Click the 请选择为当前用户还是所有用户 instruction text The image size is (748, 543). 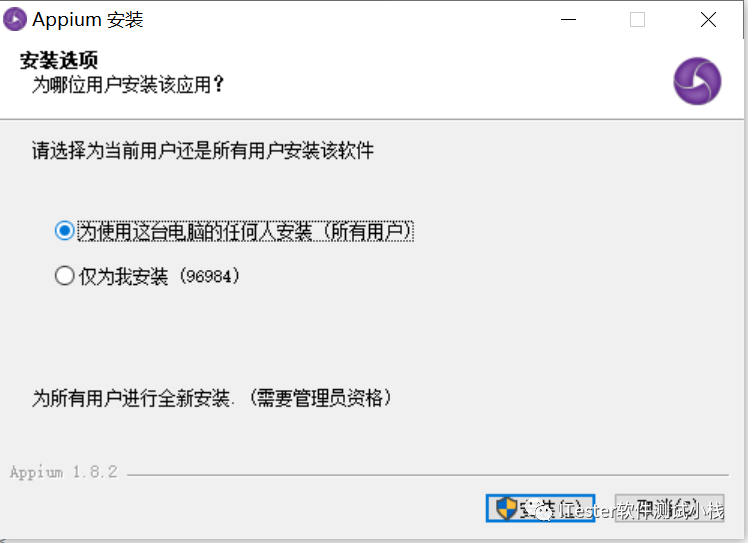coord(203,151)
